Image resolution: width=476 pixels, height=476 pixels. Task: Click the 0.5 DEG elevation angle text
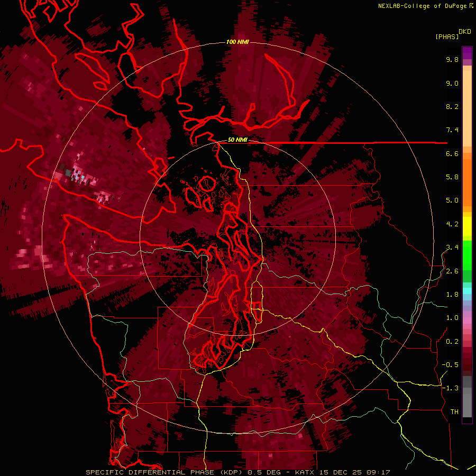coord(264,472)
